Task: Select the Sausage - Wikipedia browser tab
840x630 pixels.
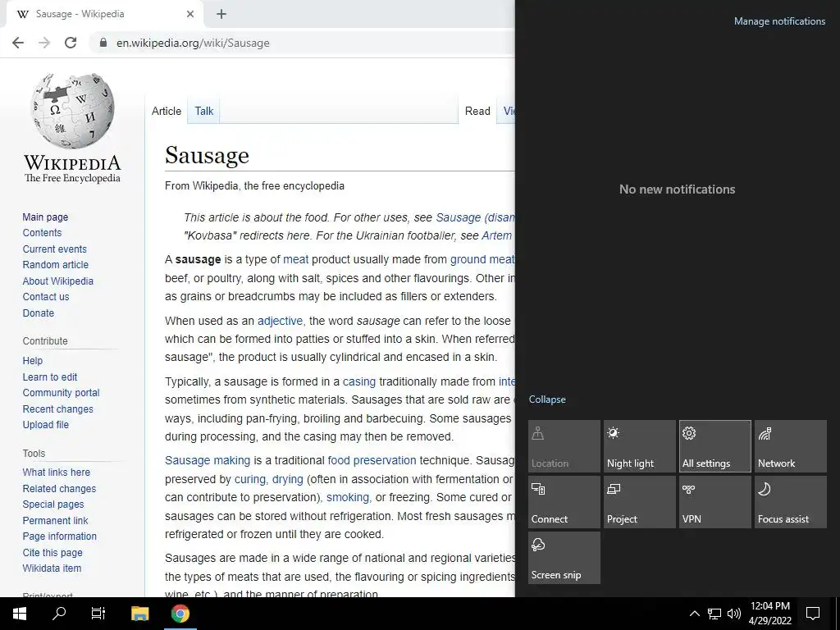Action: (x=104, y=15)
